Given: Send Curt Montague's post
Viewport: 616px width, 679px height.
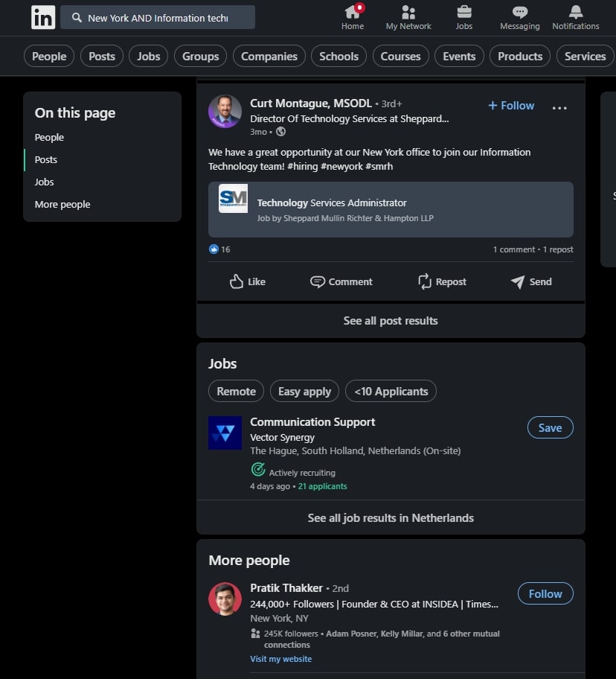Looking at the screenshot, I should tap(531, 281).
